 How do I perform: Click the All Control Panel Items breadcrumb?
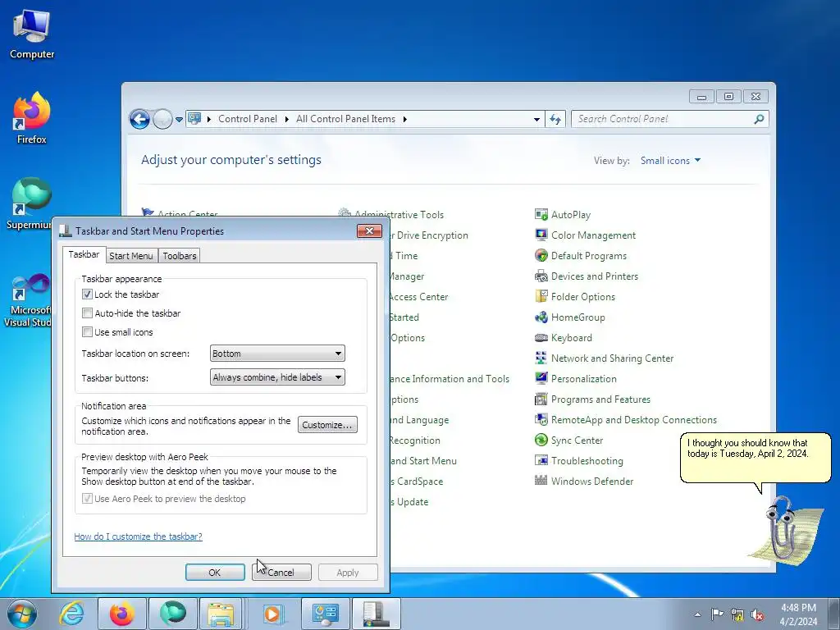[345, 119]
